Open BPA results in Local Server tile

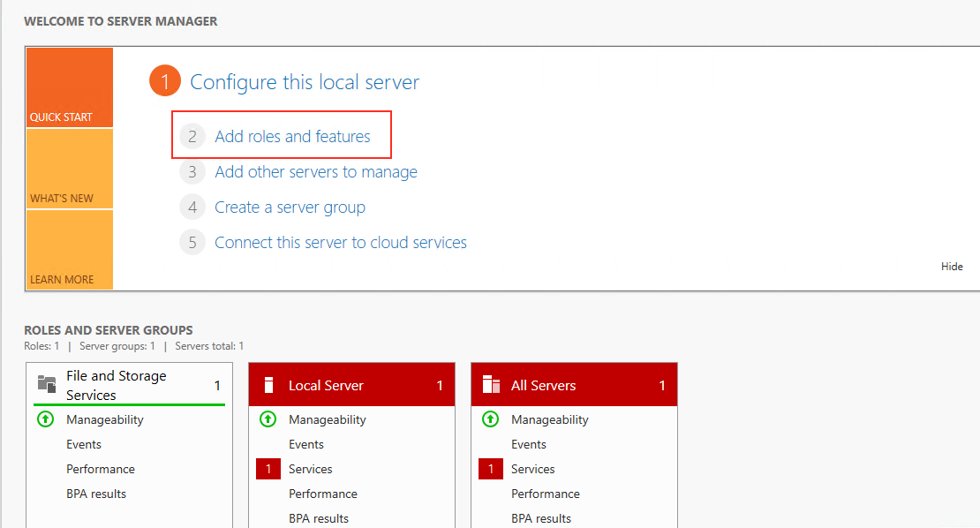click(x=319, y=518)
